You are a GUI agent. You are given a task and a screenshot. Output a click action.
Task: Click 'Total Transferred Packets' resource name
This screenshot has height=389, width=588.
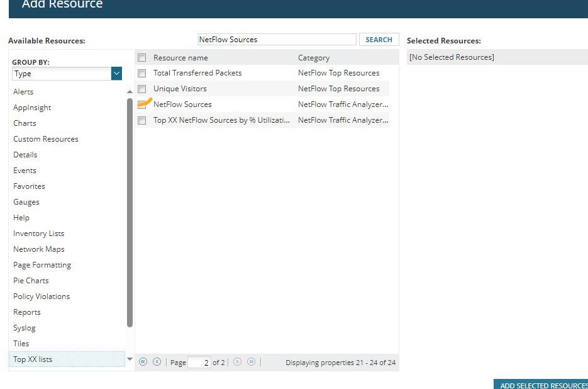(197, 73)
